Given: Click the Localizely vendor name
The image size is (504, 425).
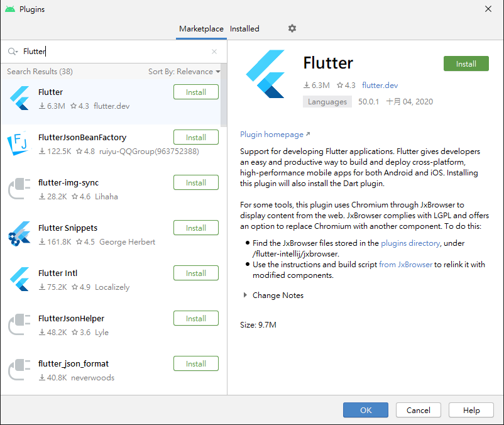Looking at the screenshot, I should coord(112,287).
